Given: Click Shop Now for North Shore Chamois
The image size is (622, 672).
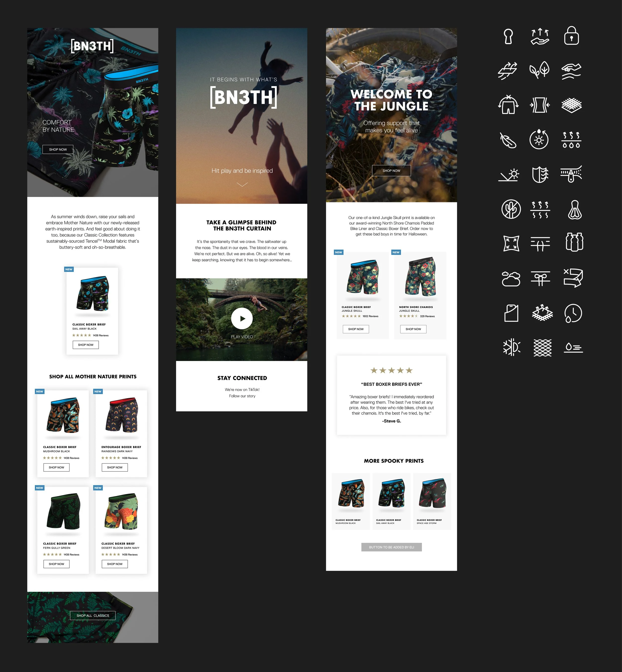Looking at the screenshot, I should [x=413, y=329].
